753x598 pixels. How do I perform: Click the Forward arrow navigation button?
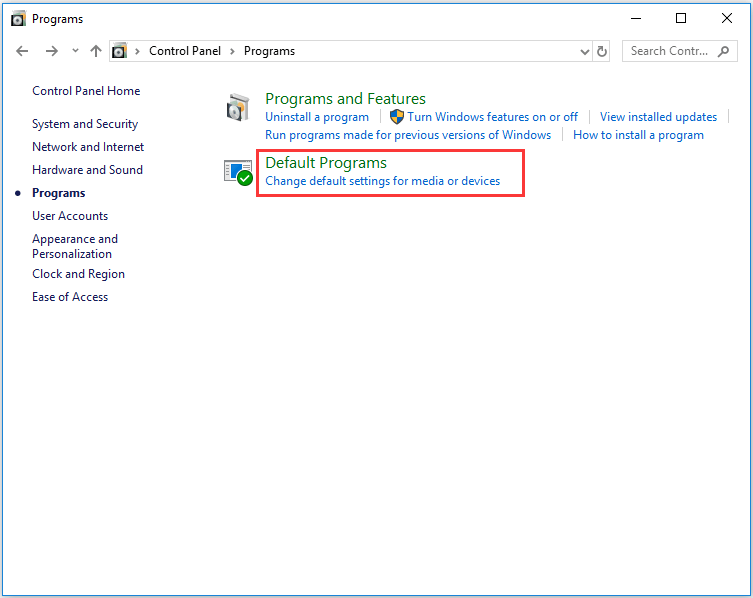click(x=51, y=51)
